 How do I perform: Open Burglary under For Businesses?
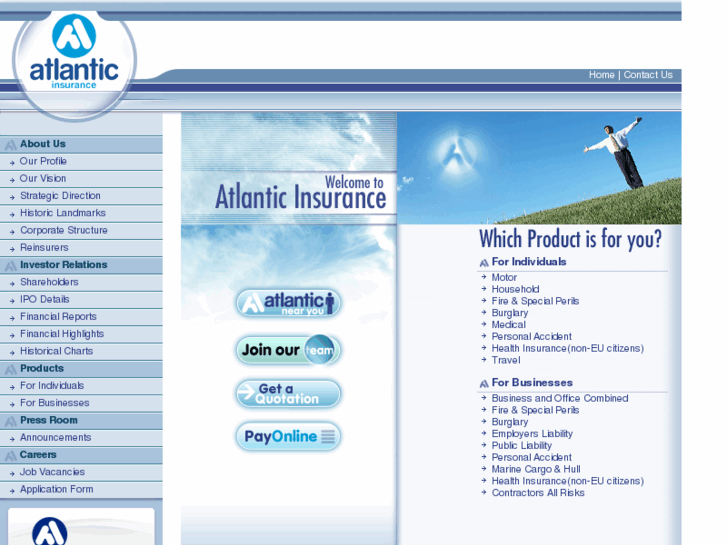point(510,422)
